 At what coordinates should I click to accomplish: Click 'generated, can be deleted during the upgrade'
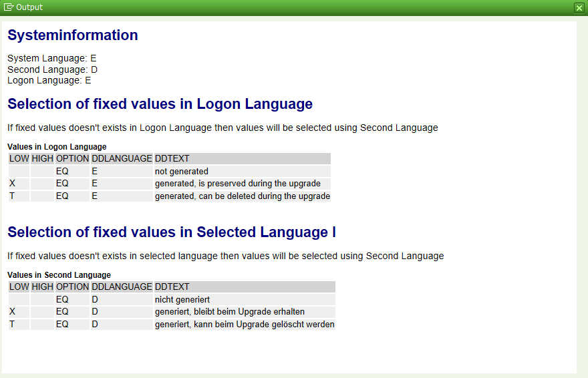[243, 196]
